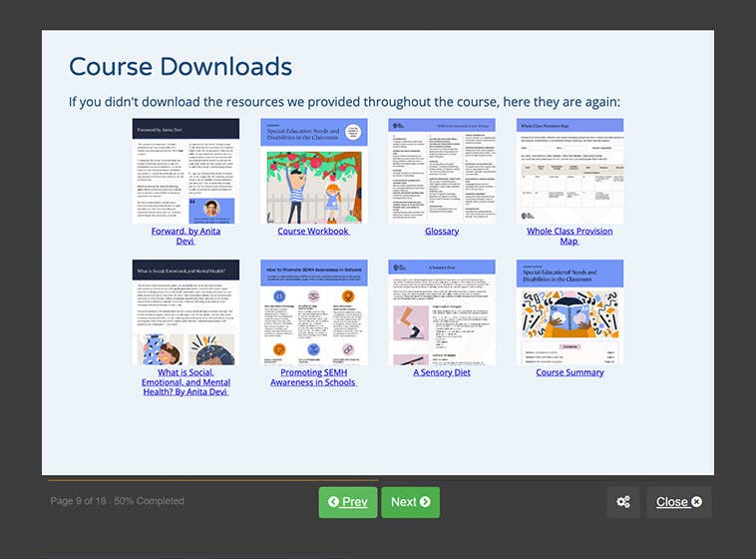Close the course window

pyautogui.click(x=678, y=502)
